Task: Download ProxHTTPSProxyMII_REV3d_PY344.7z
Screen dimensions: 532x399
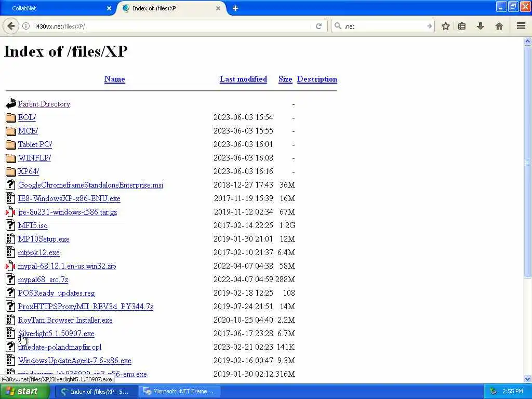Action: pos(86,307)
